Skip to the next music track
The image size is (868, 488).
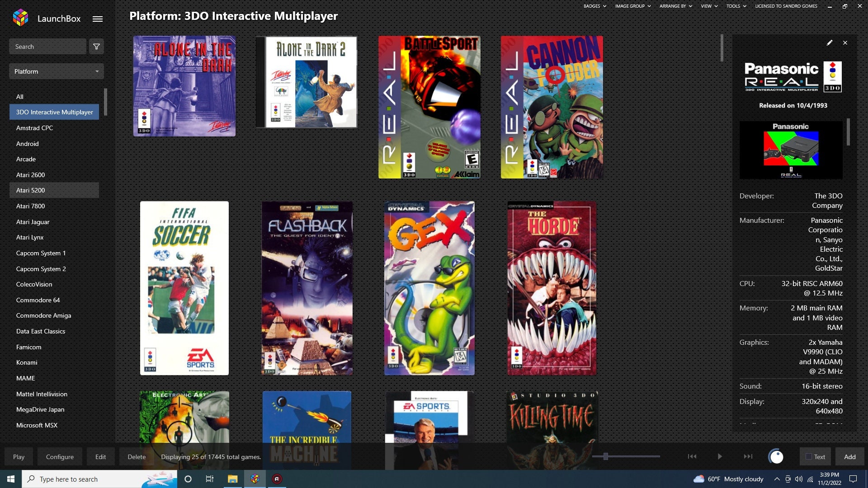coord(748,456)
